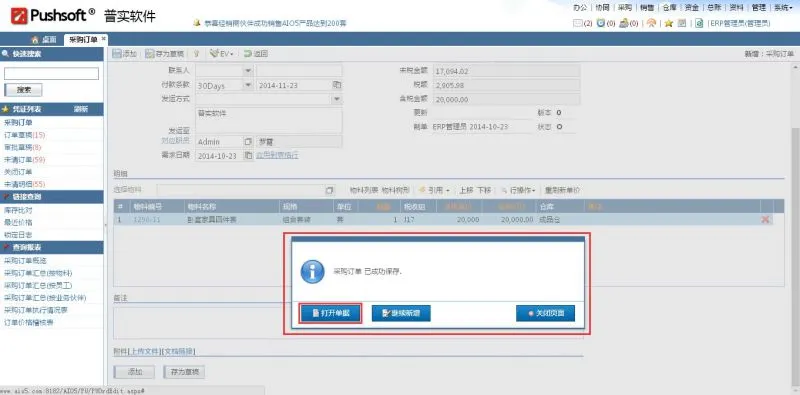Click 上移 in the detail toolbar
Screen dimensions: 800x395
click(466, 190)
